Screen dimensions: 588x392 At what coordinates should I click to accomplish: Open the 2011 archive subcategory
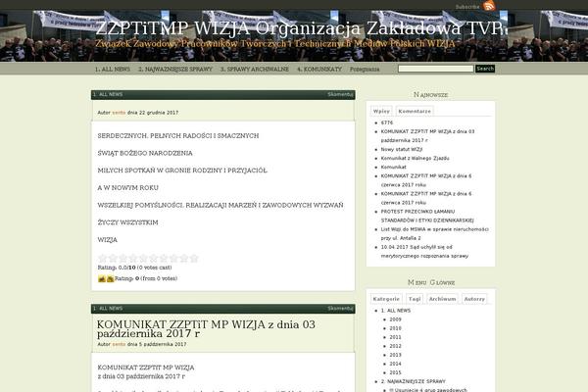[395, 337]
